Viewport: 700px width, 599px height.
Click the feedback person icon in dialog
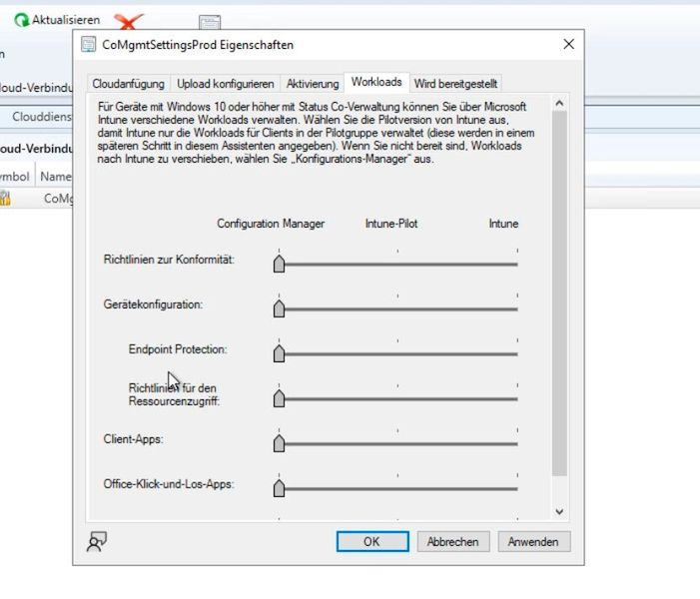pyautogui.click(x=97, y=541)
